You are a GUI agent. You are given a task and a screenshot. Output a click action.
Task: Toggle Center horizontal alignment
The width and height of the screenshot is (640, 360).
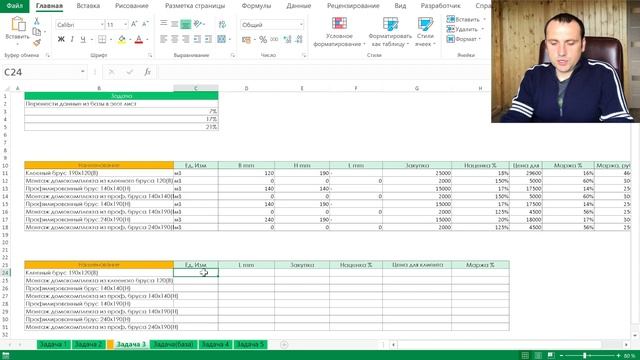[x=174, y=39]
